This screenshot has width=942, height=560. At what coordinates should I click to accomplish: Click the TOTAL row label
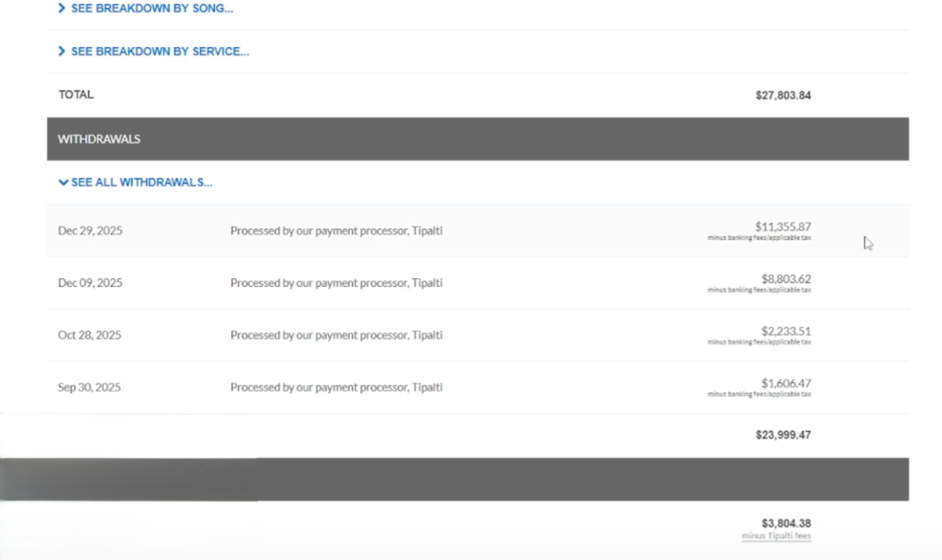76,94
